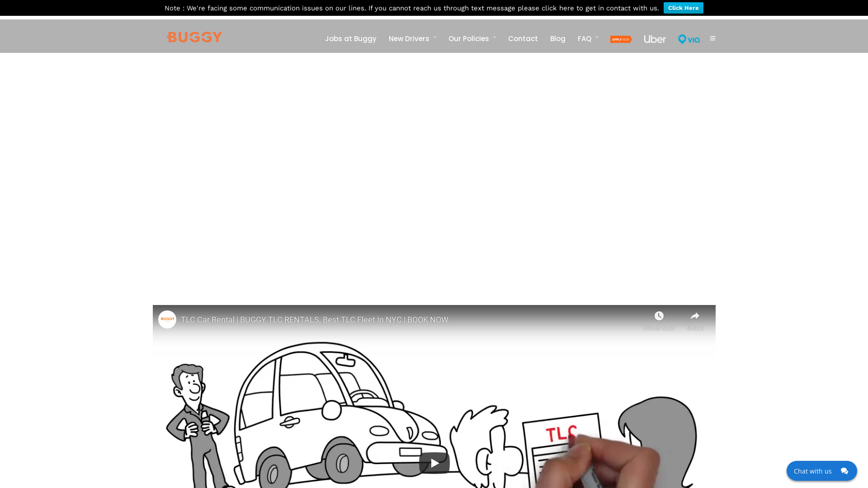Expand the New Drivers dropdown

coord(409,39)
